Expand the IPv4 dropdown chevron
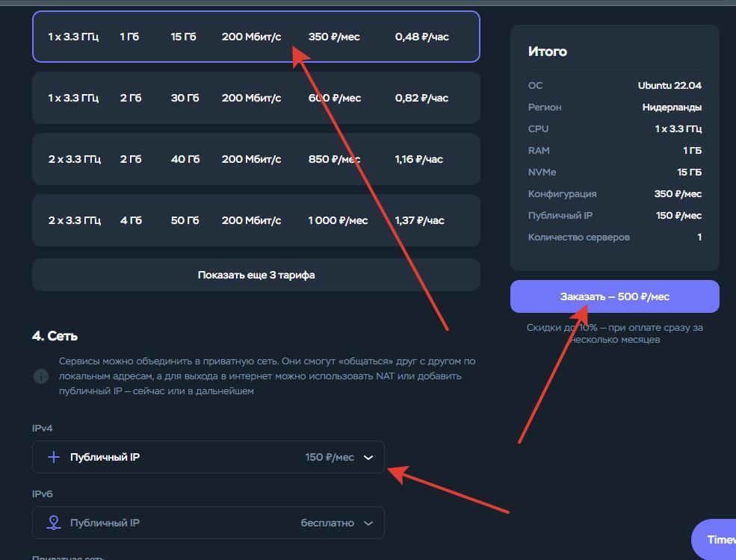This screenshot has width=736, height=560. [x=368, y=458]
